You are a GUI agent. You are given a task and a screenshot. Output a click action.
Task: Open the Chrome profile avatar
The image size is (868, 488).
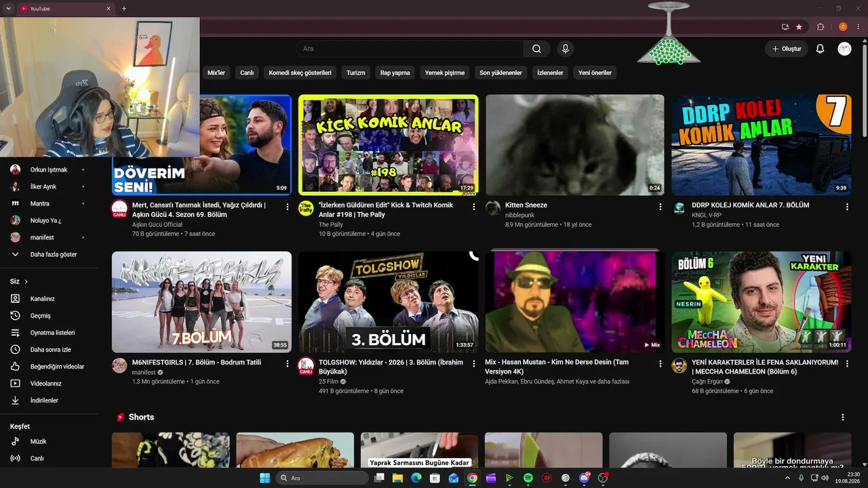[844, 27]
